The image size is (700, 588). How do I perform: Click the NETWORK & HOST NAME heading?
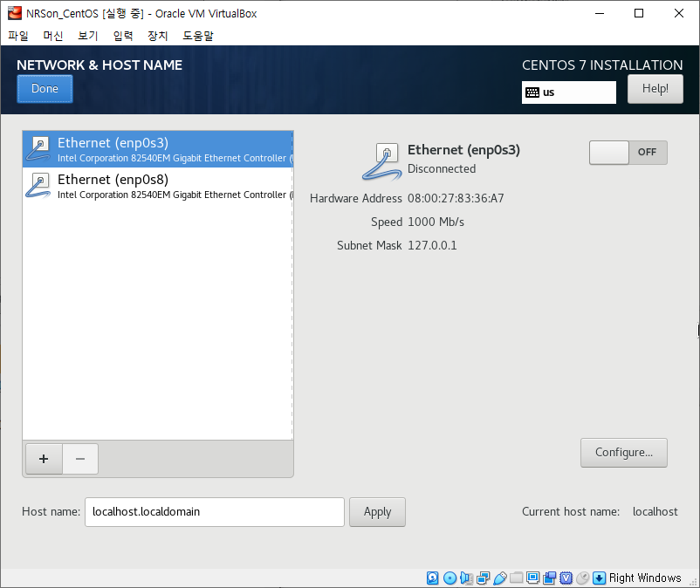pyautogui.click(x=100, y=65)
